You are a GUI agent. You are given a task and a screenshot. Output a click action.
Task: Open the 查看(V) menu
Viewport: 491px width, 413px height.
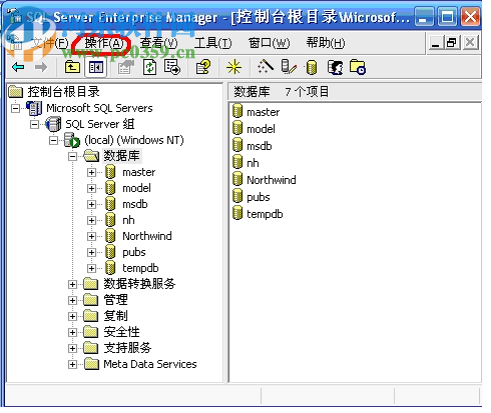click(x=159, y=43)
